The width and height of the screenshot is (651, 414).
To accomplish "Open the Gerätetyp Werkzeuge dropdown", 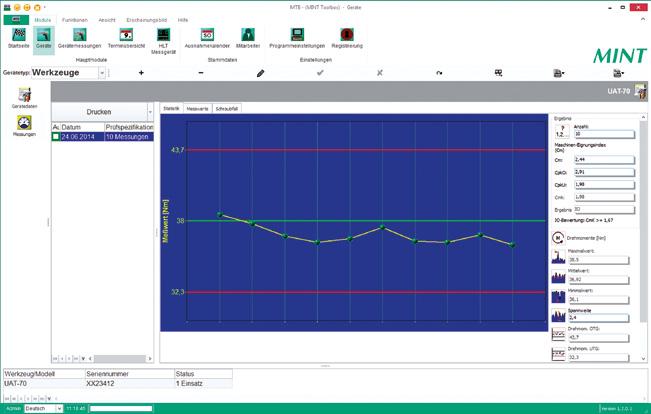I will (102, 73).
